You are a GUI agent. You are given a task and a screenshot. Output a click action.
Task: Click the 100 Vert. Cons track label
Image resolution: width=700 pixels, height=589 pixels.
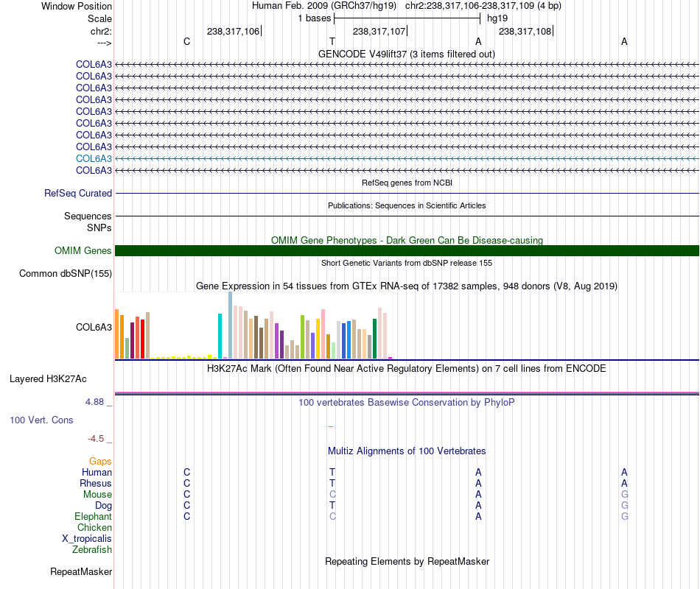pos(41,420)
